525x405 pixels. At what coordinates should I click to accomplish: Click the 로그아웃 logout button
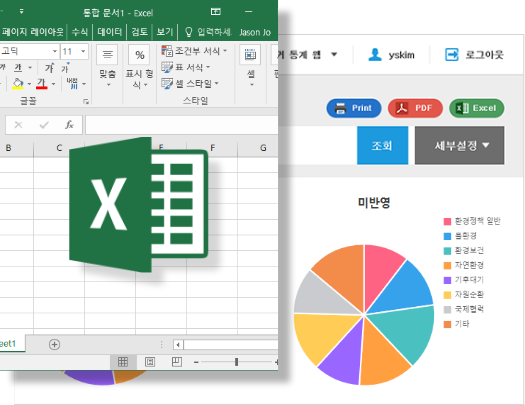474,55
